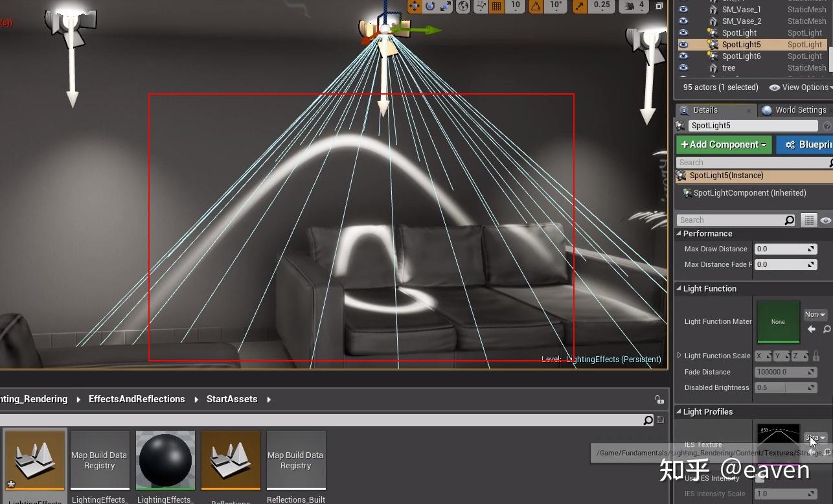Click Add Component button
Viewport: 833px width, 504px height.
click(724, 144)
